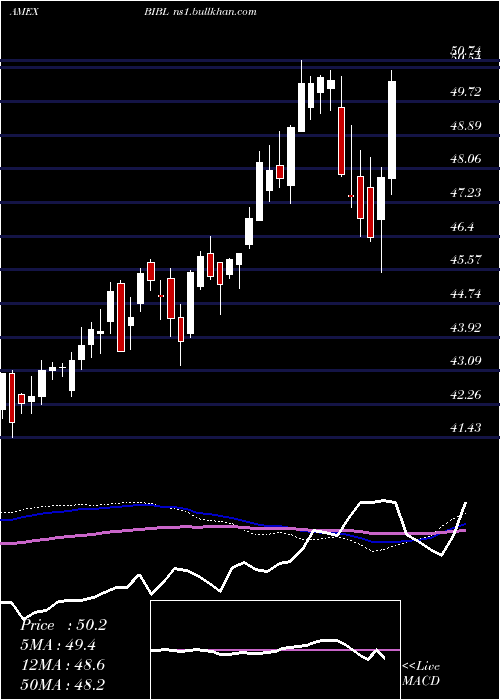The width and height of the screenshot is (500, 700).
Task: Click the large red candle after the peak
Action: [x=342, y=140]
